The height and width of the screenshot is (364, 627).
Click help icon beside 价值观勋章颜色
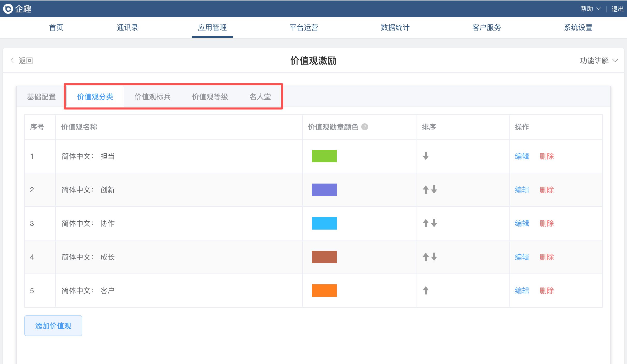(365, 127)
